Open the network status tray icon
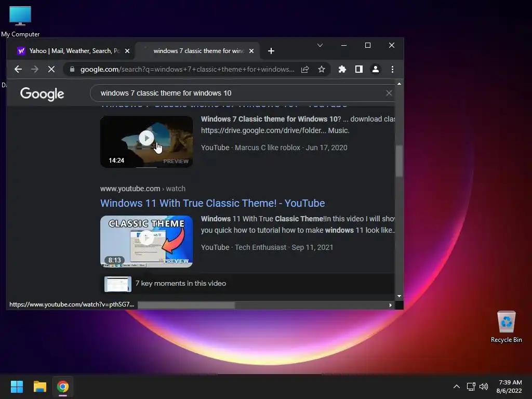 471,387
